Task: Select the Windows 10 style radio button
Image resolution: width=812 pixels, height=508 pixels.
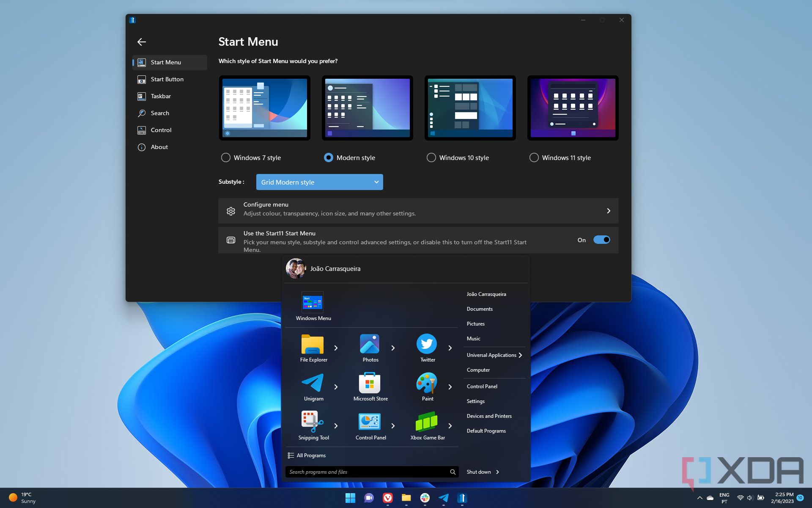Action: tap(431, 157)
